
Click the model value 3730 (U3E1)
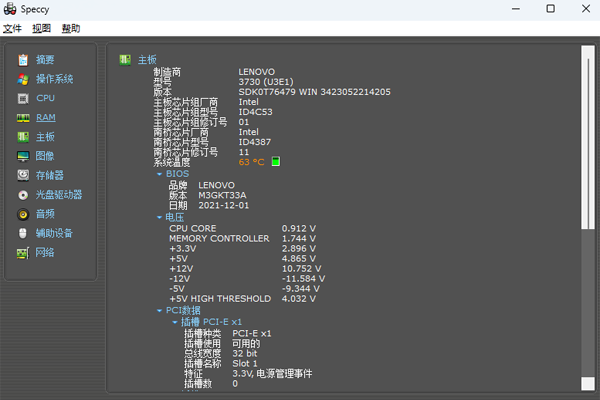coord(266,82)
